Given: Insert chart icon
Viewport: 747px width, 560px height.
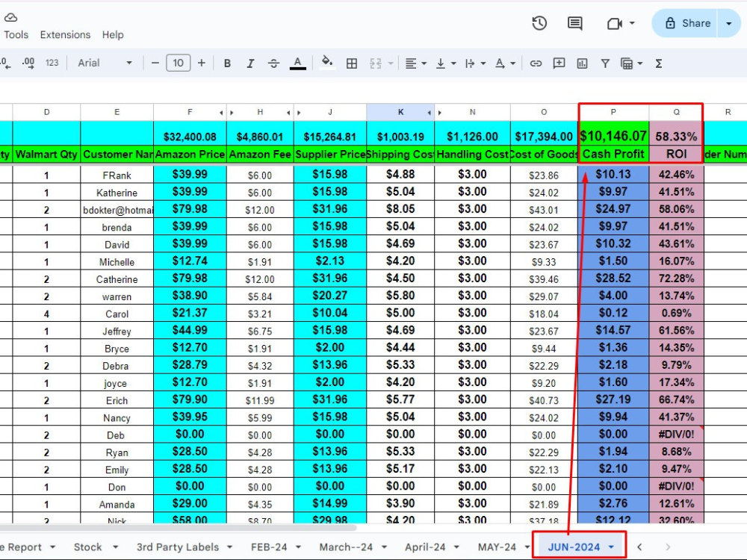Looking at the screenshot, I should [582, 63].
